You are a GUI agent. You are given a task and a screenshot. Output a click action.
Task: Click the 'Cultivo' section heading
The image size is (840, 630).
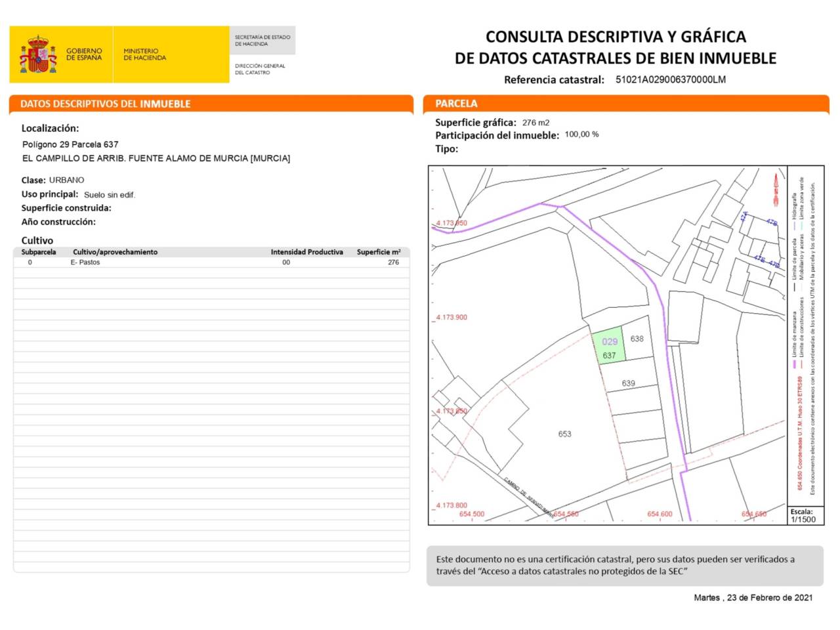37,240
